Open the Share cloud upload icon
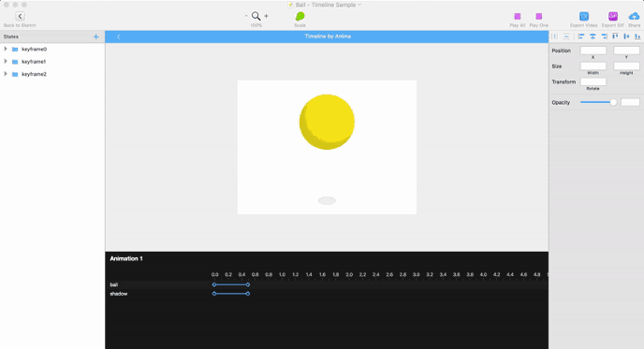Viewport: 644px width, 349px height. (x=634, y=17)
